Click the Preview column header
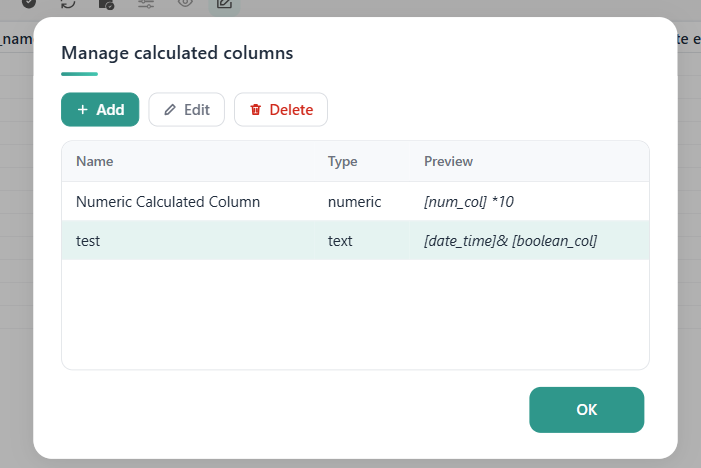Image resolution: width=701 pixels, height=468 pixels. 448,161
